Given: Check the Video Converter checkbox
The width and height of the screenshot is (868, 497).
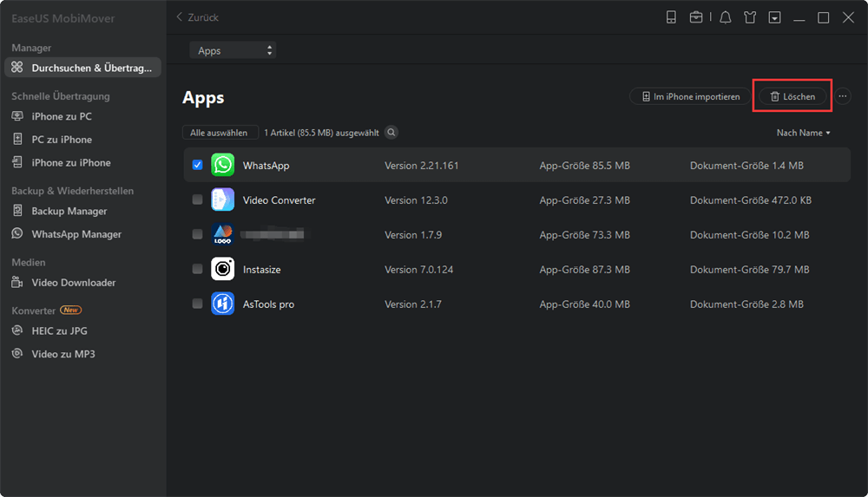Looking at the screenshot, I should point(197,199).
